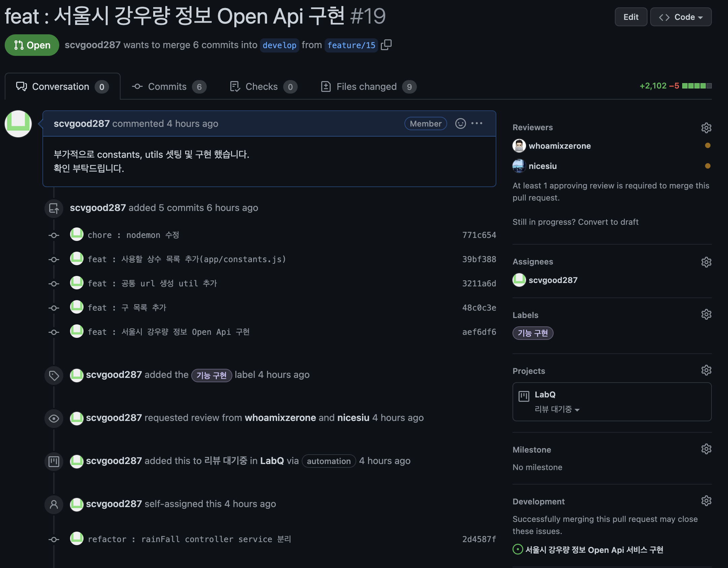The image size is (728, 568).
Task: Open the 'feat : 구 목록 추가' commit
Action: 127,308
